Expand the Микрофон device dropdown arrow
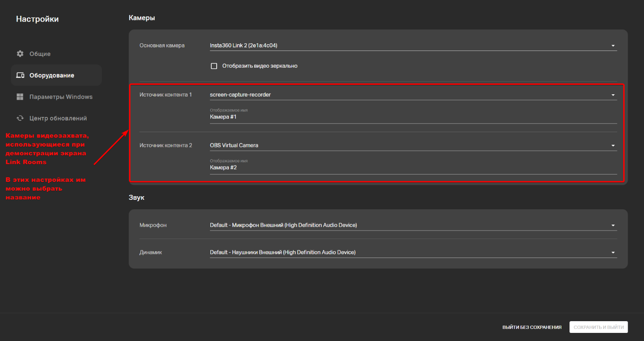644x341 pixels. (613, 225)
